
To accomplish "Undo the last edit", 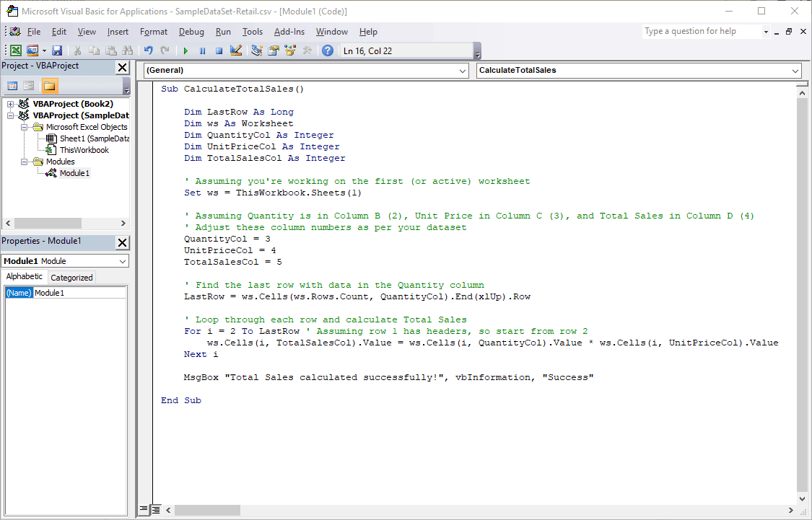I will point(149,50).
